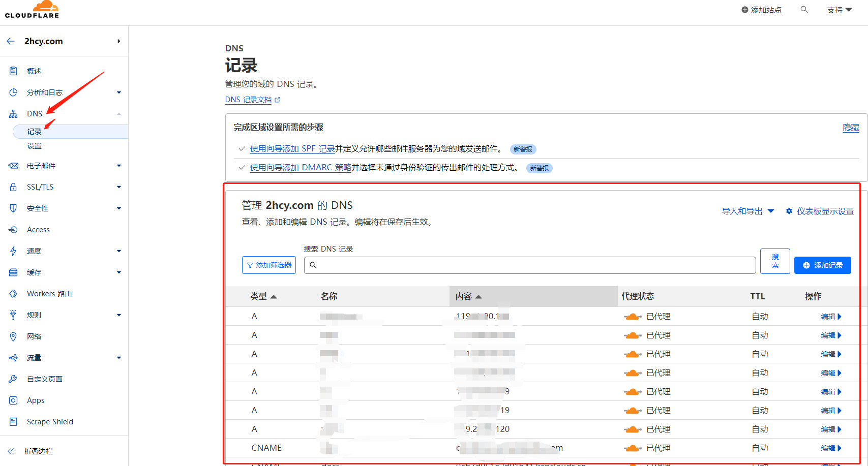Click the 折叠边栏 double chevron icon
Image resolution: width=868 pixels, height=466 pixels.
coord(11,451)
